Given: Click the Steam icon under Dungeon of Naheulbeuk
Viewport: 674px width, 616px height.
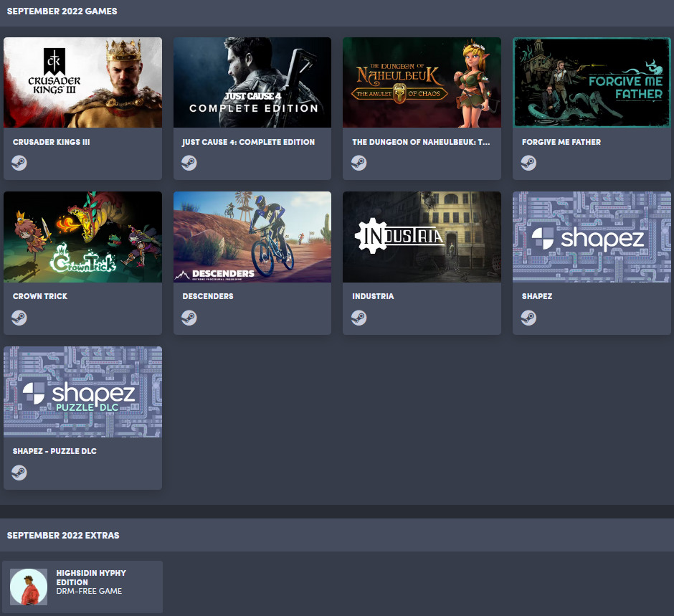Looking at the screenshot, I should [x=359, y=163].
